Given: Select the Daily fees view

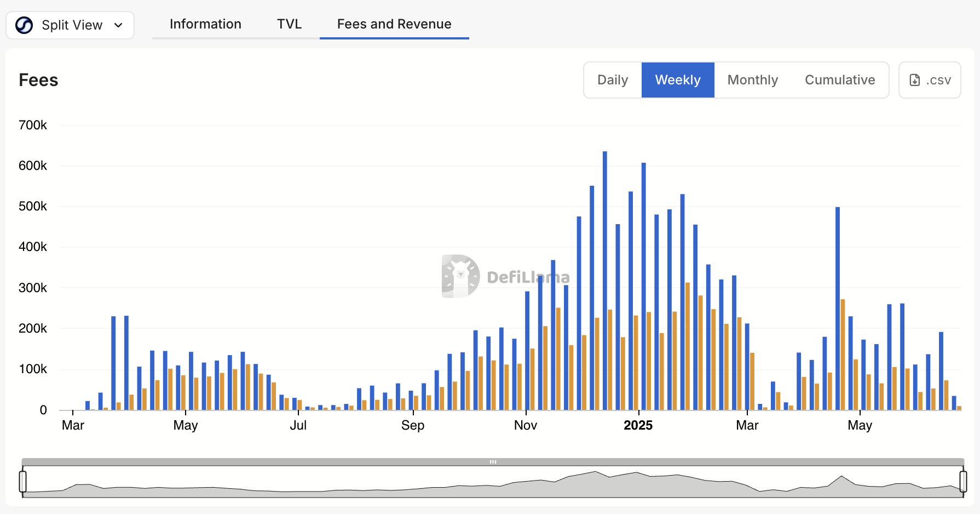Looking at the screenshot, I should tap(612, 79).
